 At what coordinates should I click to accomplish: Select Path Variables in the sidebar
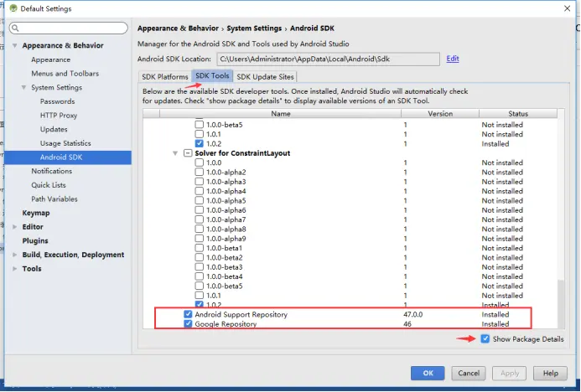point(54,199)
